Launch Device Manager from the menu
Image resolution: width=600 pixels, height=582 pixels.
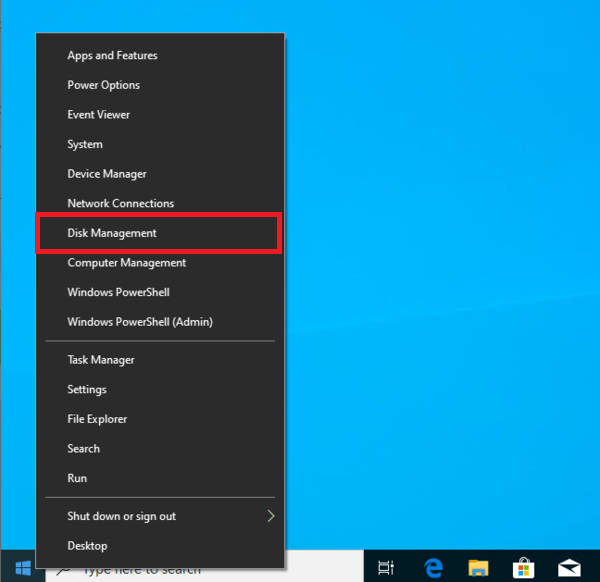[x=107, y=174]
